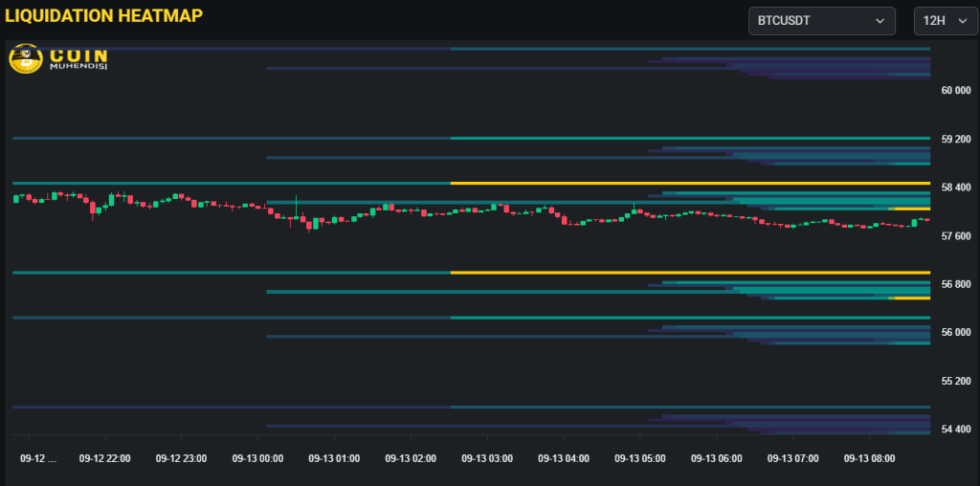This screenshot has height=486, width=980.
Task: Click the chevron arrow beside BTCUSDT
Action: click(880, 21)
